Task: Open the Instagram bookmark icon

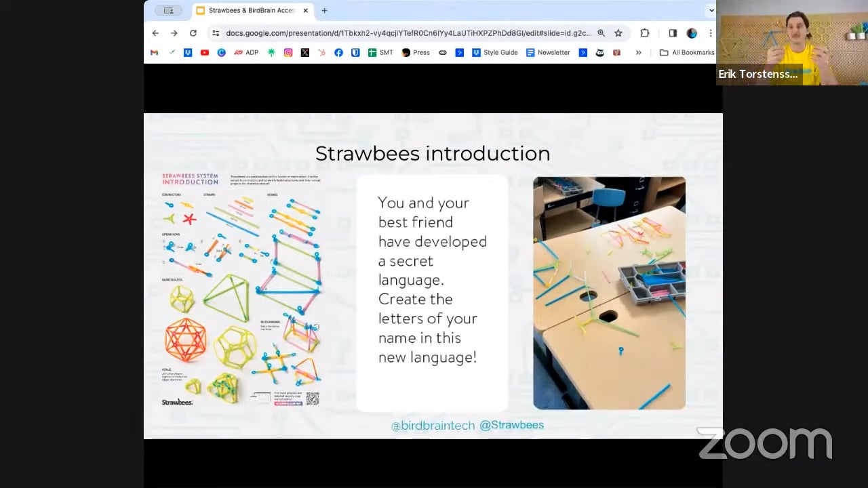Action: click(288, 52)
